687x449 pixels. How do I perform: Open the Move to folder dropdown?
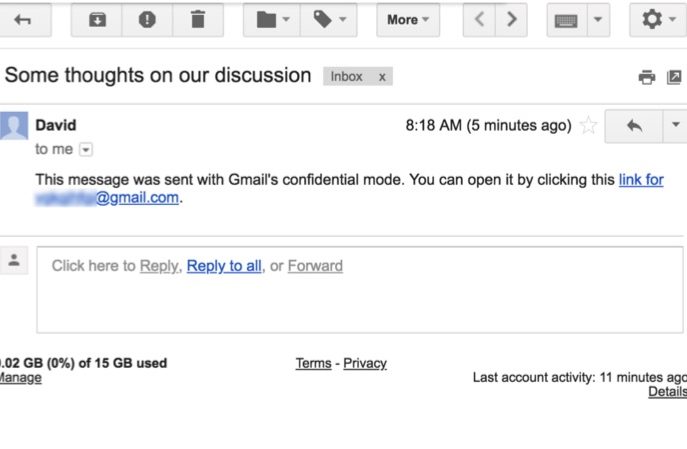(272, 19)
